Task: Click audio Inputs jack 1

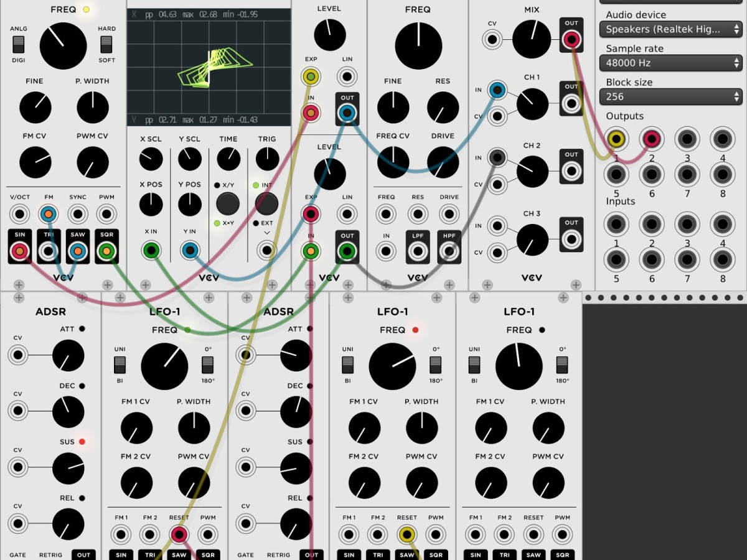Action: [x=616, y=224]
